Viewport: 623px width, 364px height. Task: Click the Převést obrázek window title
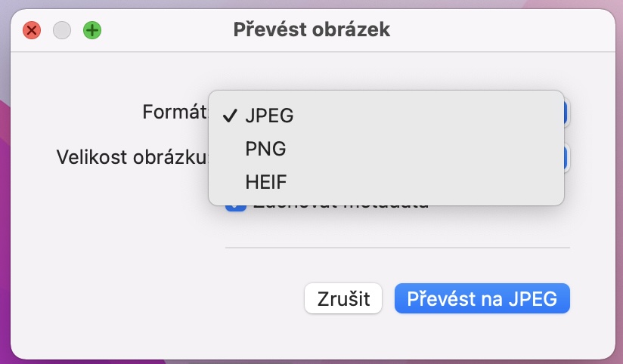tap(311, 30)
